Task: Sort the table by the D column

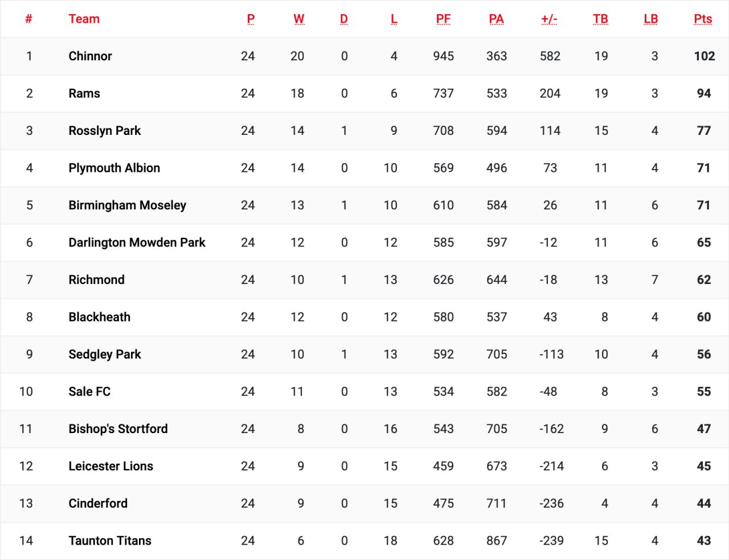Action: 344,19
